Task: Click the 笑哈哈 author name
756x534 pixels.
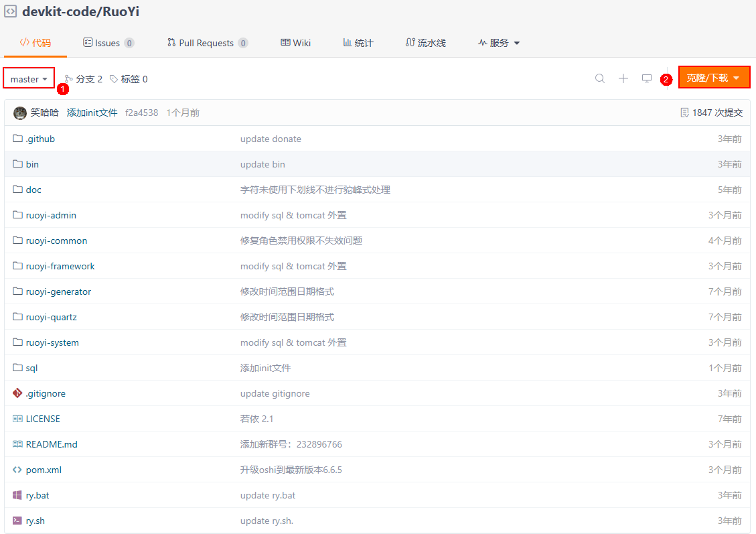Action: coord(44,113)
